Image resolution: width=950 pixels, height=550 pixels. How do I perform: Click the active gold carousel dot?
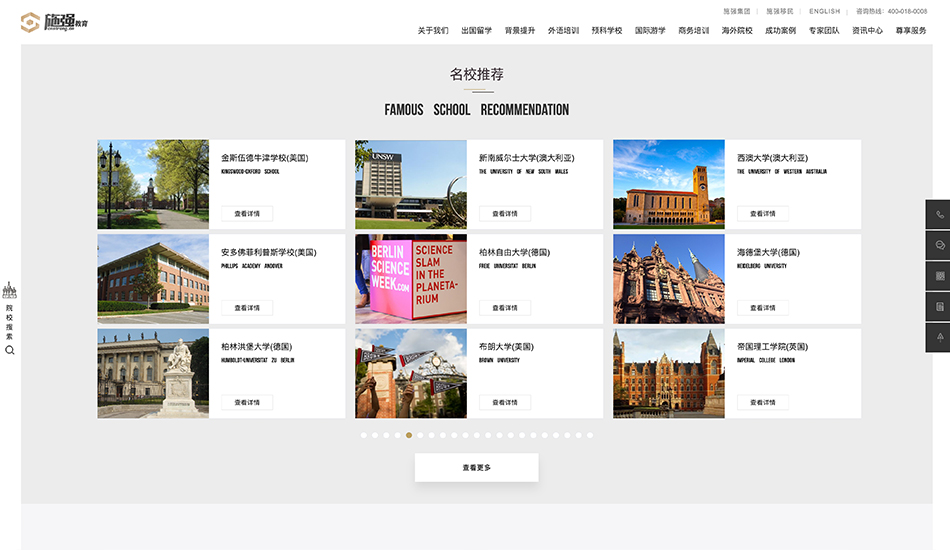coord(409,435)
